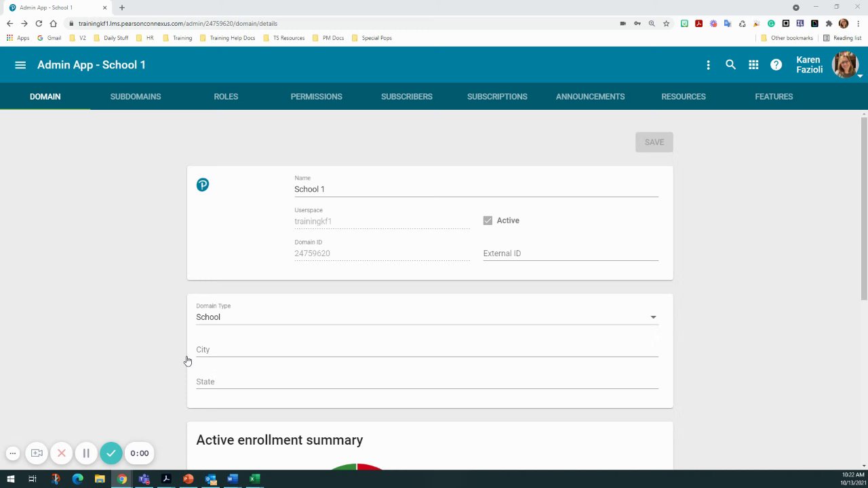Click the Userspace field trainingkf1

pyautogui.click(x=382, y=222)
